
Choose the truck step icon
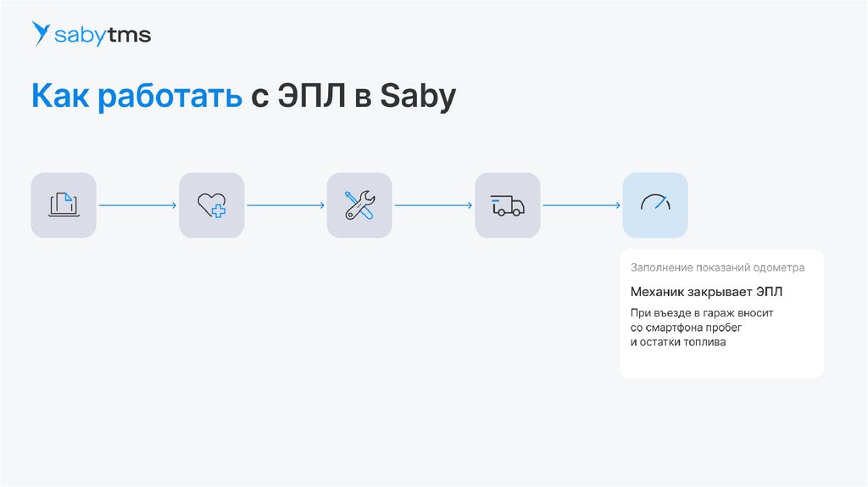tap(507, 204)
